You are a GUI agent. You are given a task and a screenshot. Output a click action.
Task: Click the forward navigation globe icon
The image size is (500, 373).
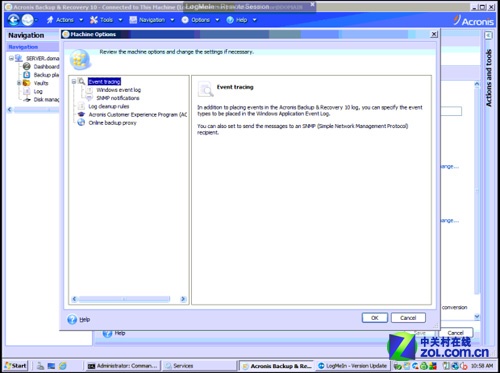tap(28, 20)
